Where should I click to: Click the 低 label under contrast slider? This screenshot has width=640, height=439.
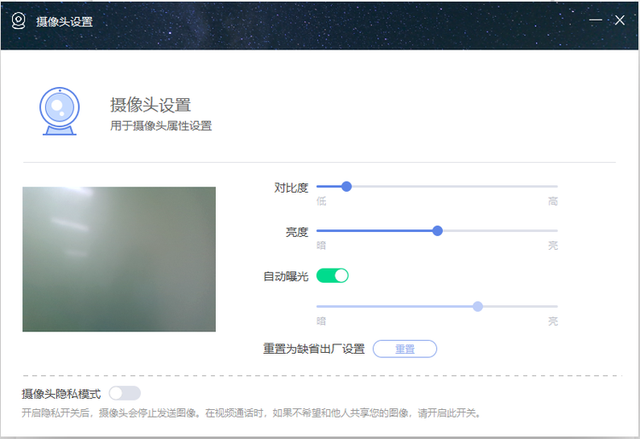pyautogui.click(x=321, y=201)
